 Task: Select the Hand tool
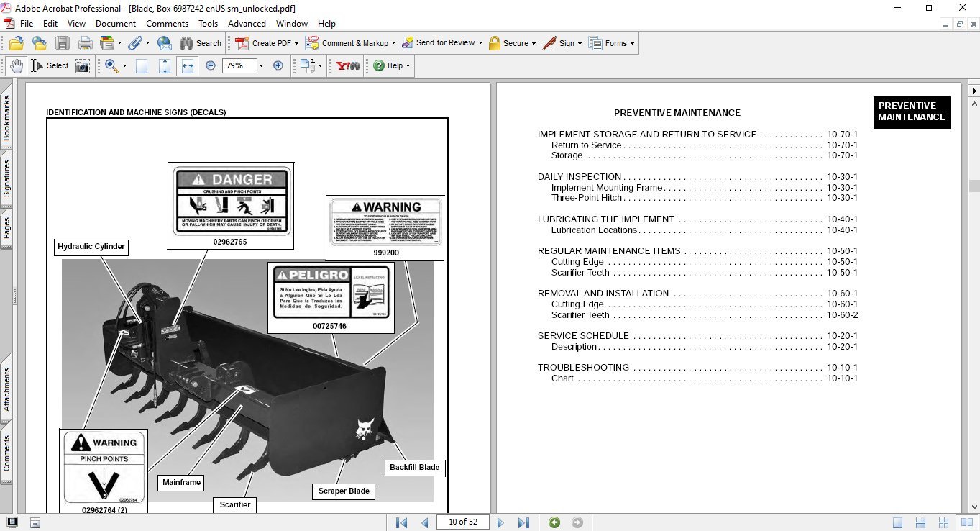(16, 65)
